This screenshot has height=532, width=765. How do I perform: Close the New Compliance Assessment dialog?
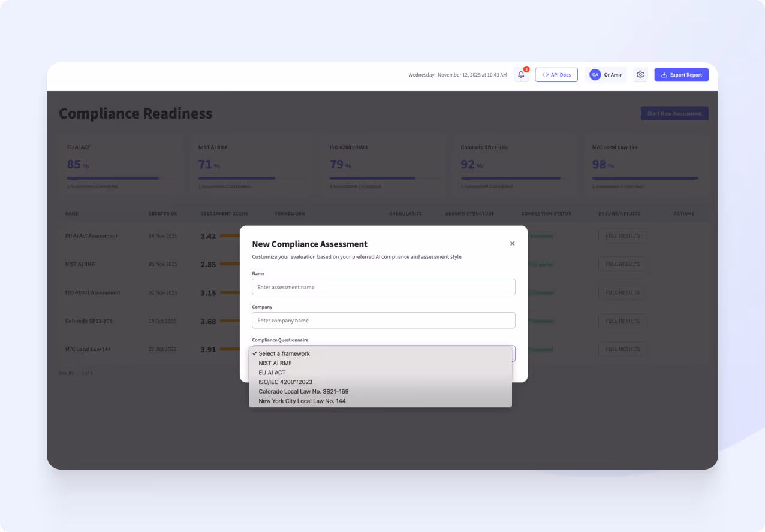tap(512, 244)
